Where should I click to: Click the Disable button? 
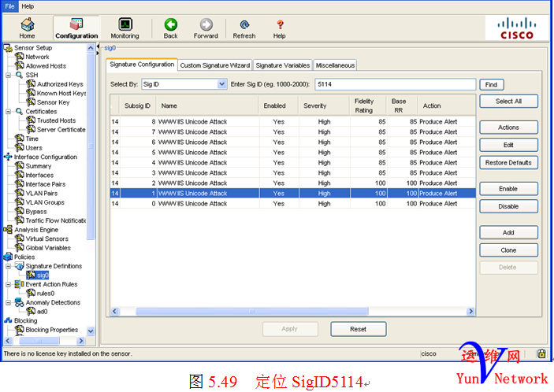coord(508,206)
